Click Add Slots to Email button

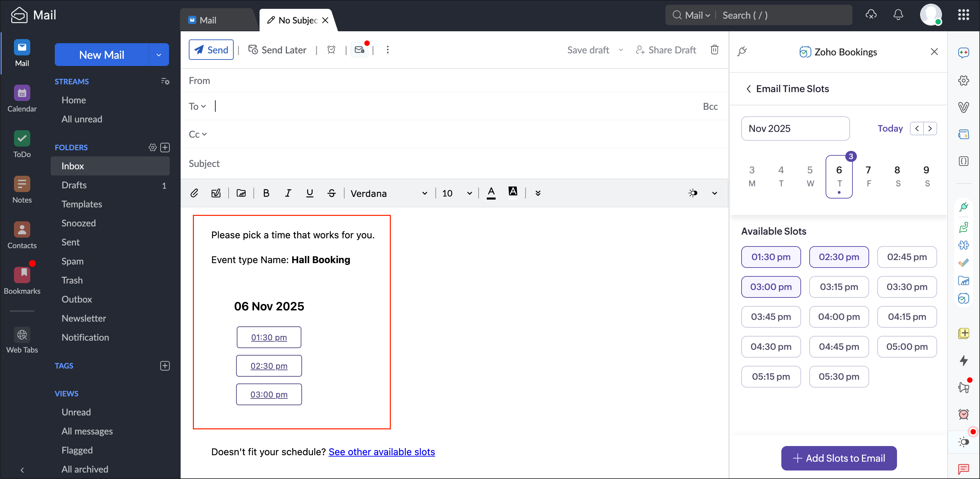pyautogui.click(x=838, y=458)
